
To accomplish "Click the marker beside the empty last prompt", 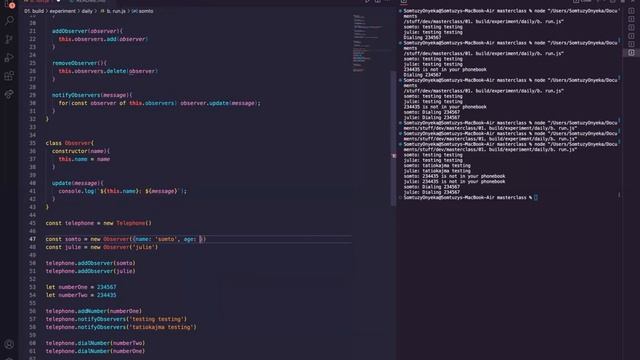I will tap(400, 198).
